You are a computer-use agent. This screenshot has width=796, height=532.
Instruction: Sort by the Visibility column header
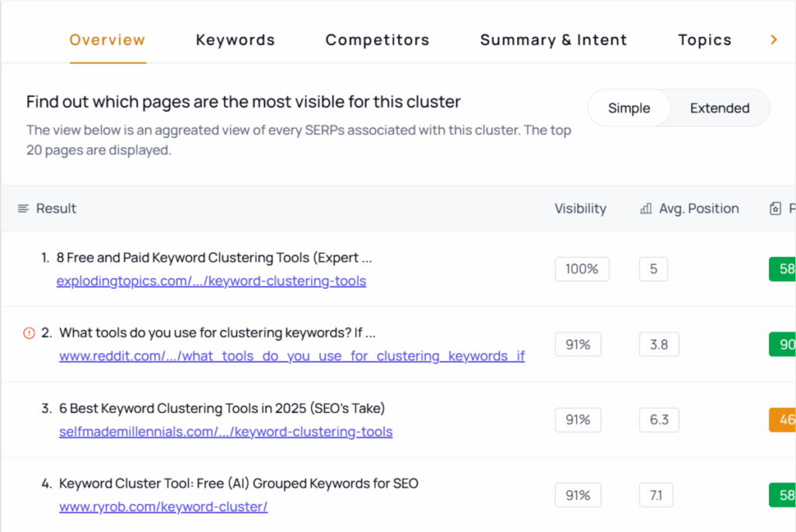[x=580, y=208]
